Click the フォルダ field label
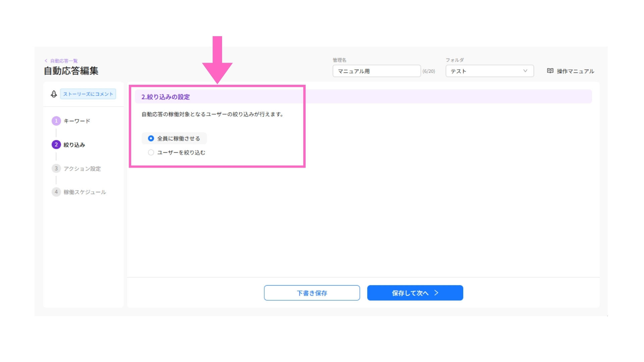This screenshot has height=362, width=644. (x=454, y=60)
